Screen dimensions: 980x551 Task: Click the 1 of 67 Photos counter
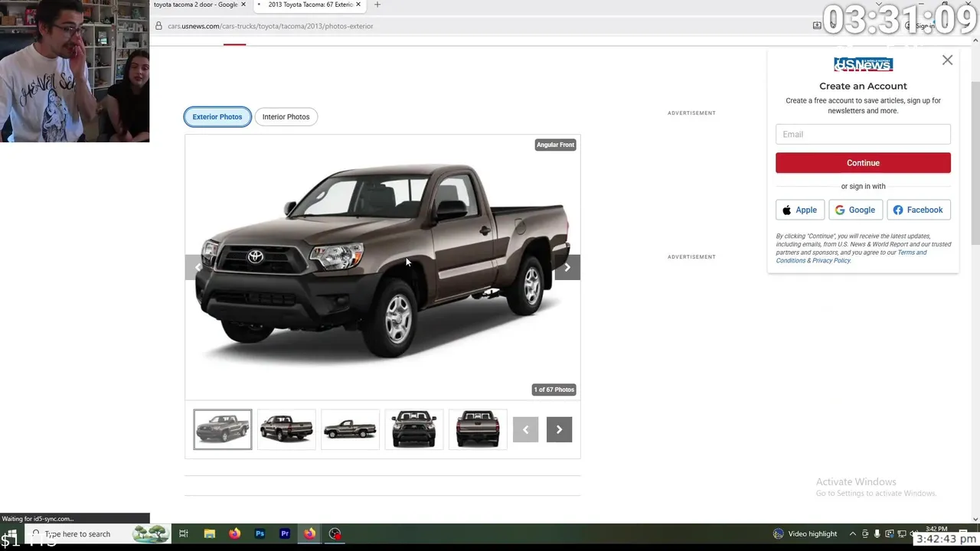pyautogui.click(x=554, y=390)
